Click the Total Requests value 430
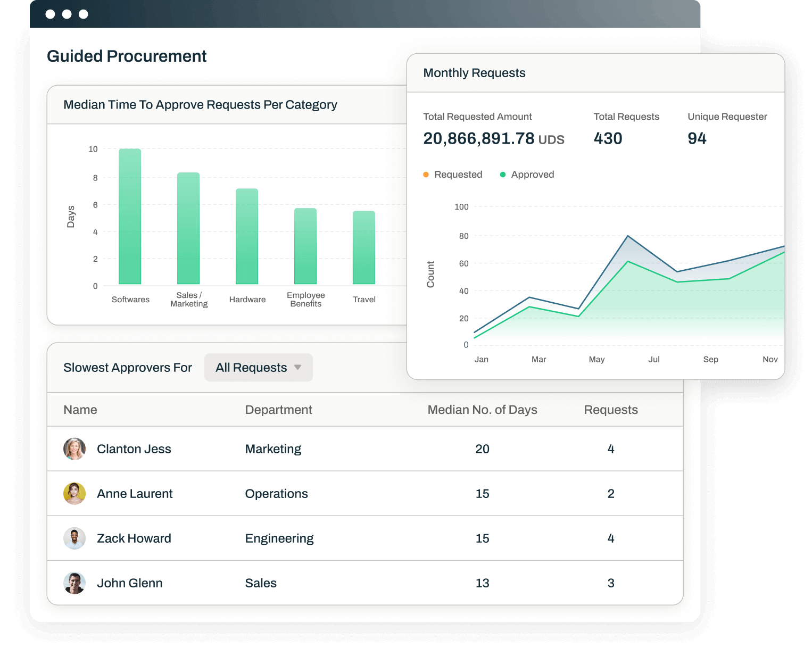This screenshot has height=656, width=812. coord(608,138)
